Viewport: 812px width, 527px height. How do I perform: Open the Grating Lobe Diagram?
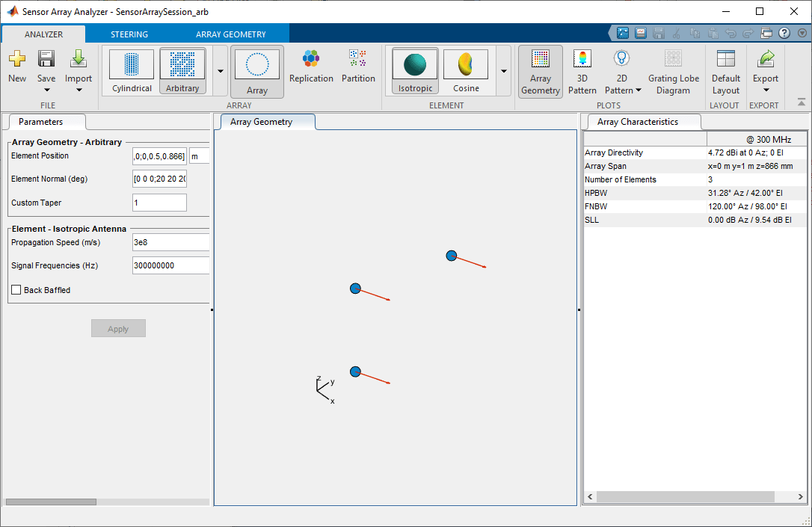[x=673, y=72]
